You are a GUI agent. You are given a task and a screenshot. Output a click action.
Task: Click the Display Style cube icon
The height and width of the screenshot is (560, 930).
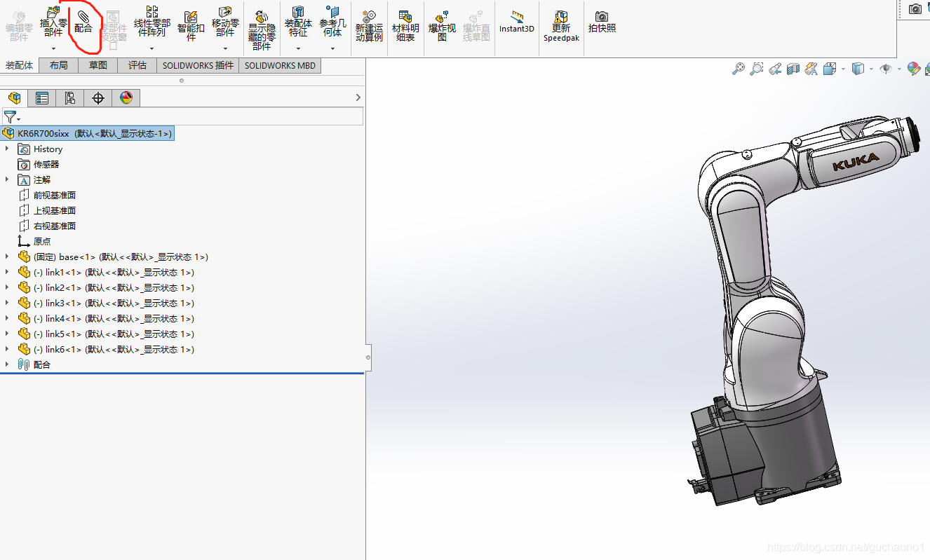coord(858,69)
